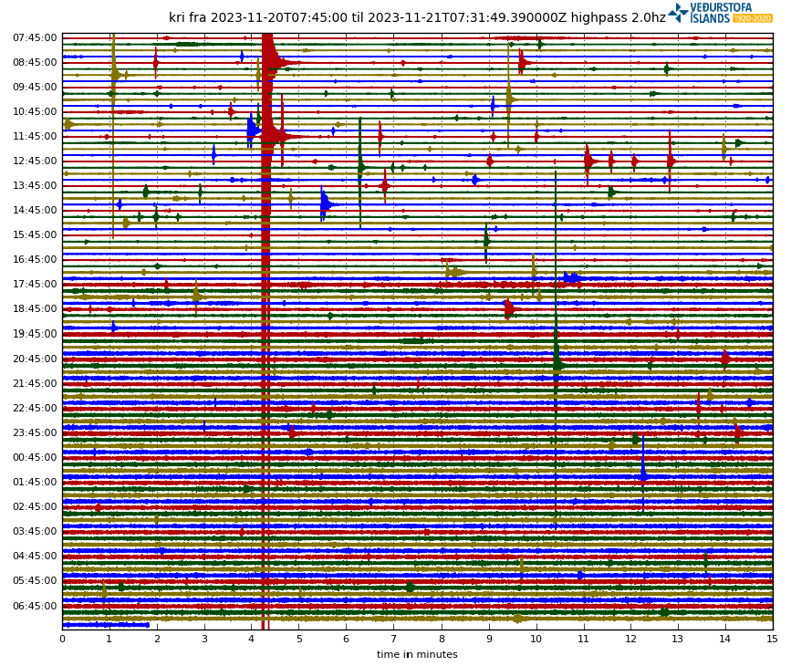
Task: Click the 18:45:00 time label
Action: [36, 308]
